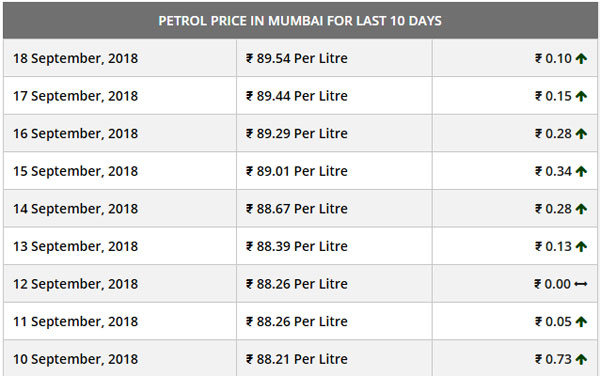Click the up arrow beside ₹ 0.73
The width and height of the screenshot is (600, 376).
click(581, 359)
